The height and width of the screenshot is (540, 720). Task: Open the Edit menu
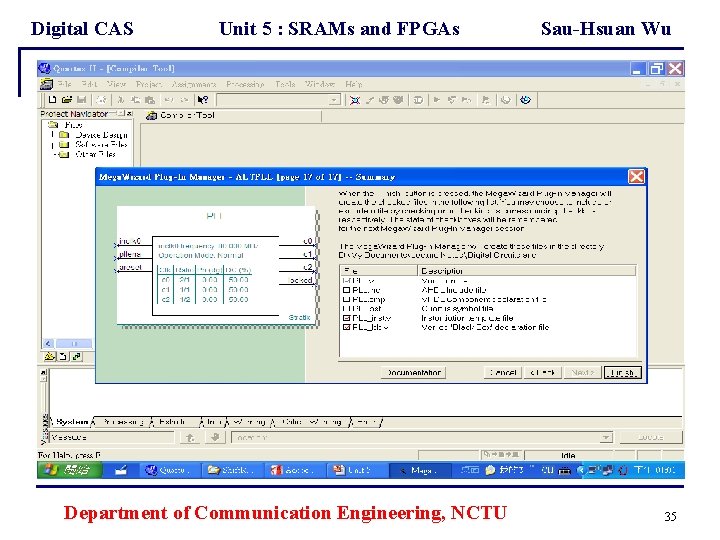[89, 84]
